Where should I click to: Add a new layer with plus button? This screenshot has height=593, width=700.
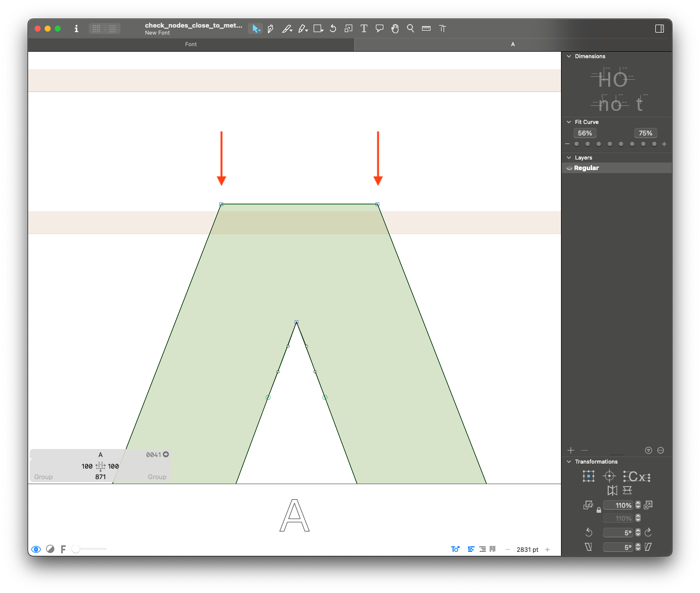point(571,451)
